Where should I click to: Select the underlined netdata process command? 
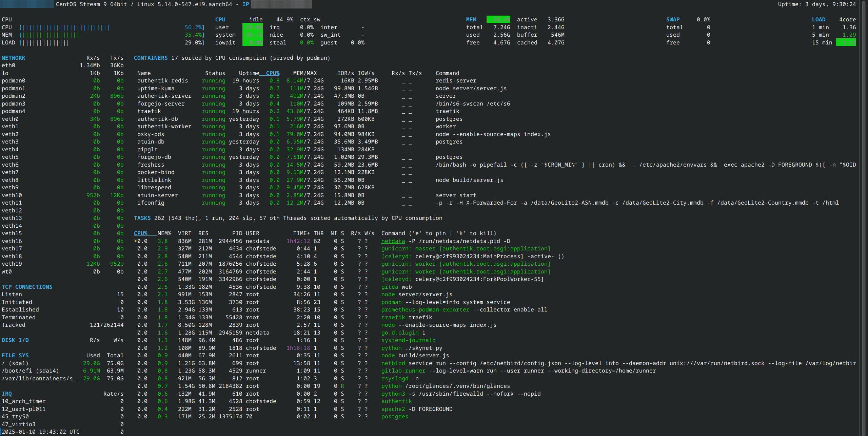pyautogui.click(x=393, y=241)
